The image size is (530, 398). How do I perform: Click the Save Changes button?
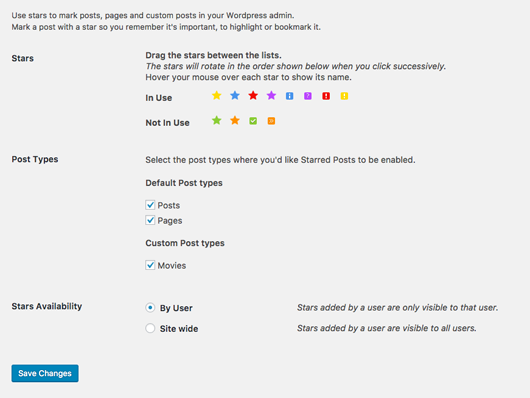click(x=45, y=373)
